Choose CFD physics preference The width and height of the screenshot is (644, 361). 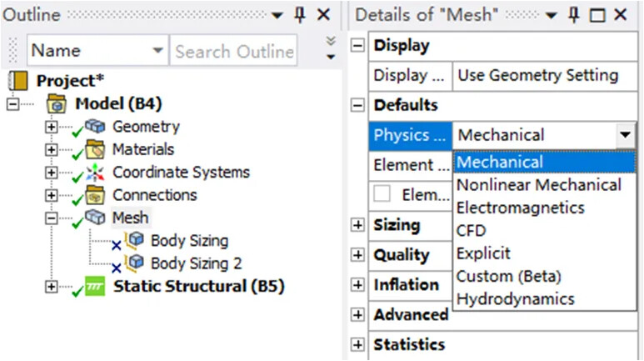point(472,230)
